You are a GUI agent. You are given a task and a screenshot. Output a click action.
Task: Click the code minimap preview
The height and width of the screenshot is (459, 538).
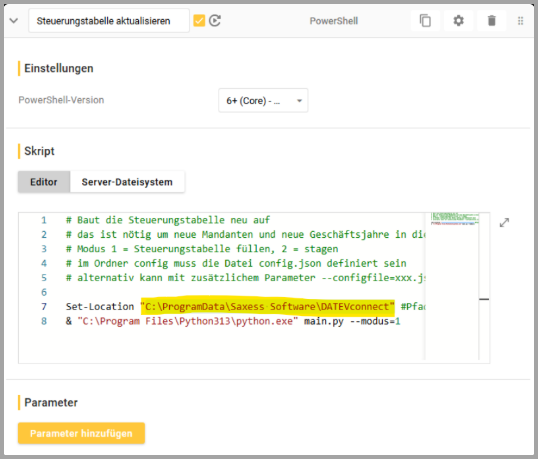[455, 219]
